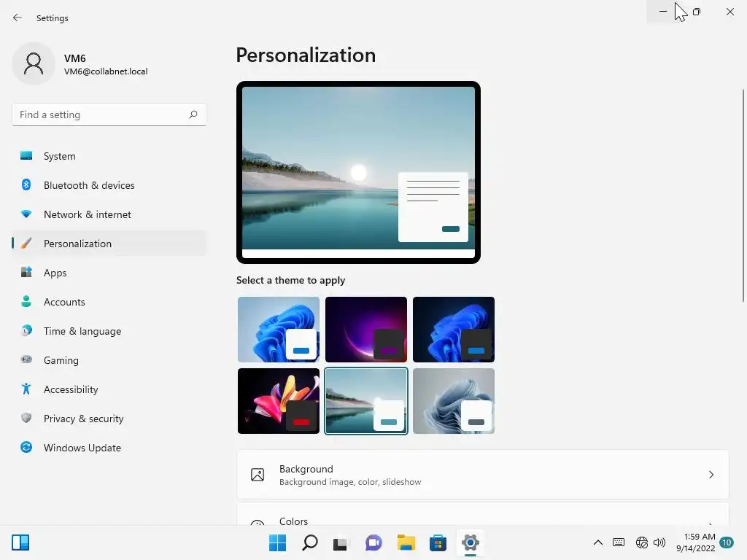Click the Windows Update sync icon
The image size is (747, 560).
pyautogui.click(x=26, y=447)
